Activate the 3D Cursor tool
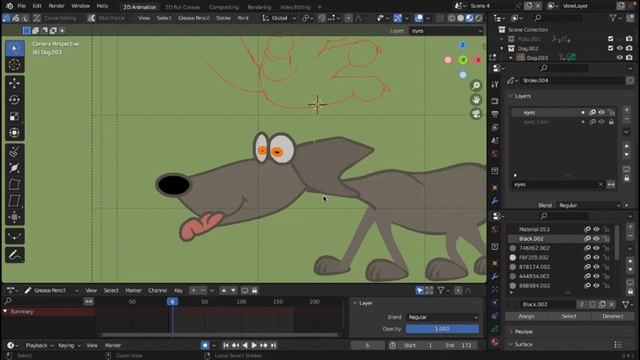The height and width of the screenshot is (360, 640). [14, 64]
